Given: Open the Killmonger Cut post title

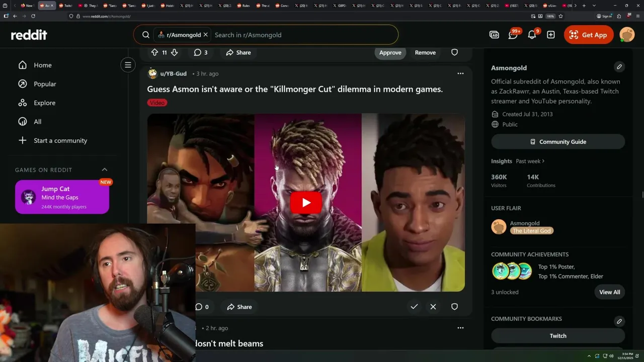Looking at the screenshot, I should [x=295, y=89].
